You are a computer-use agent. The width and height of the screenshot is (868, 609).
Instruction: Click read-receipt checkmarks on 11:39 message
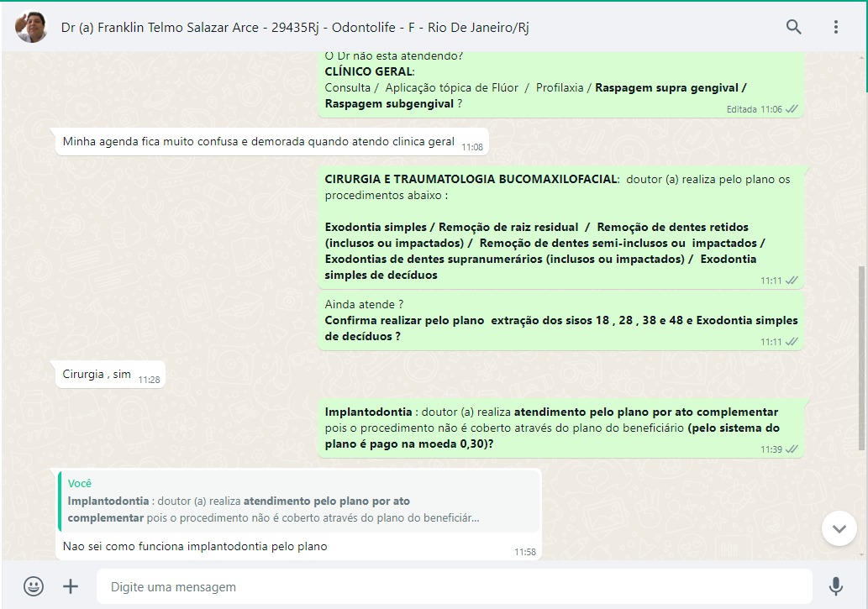(792, 449)
